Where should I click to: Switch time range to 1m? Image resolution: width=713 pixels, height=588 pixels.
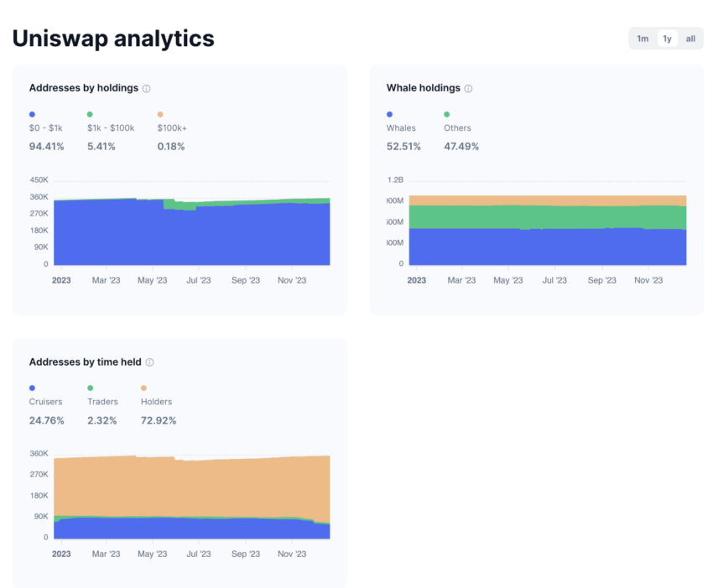[x=643, y=39]
